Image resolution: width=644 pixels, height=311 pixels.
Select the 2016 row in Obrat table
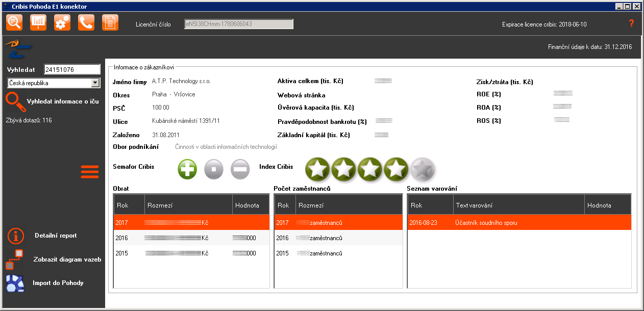pos(191,238)
